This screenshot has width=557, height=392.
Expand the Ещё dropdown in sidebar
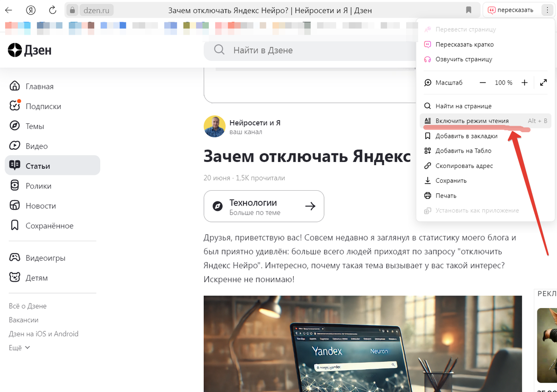19,347
